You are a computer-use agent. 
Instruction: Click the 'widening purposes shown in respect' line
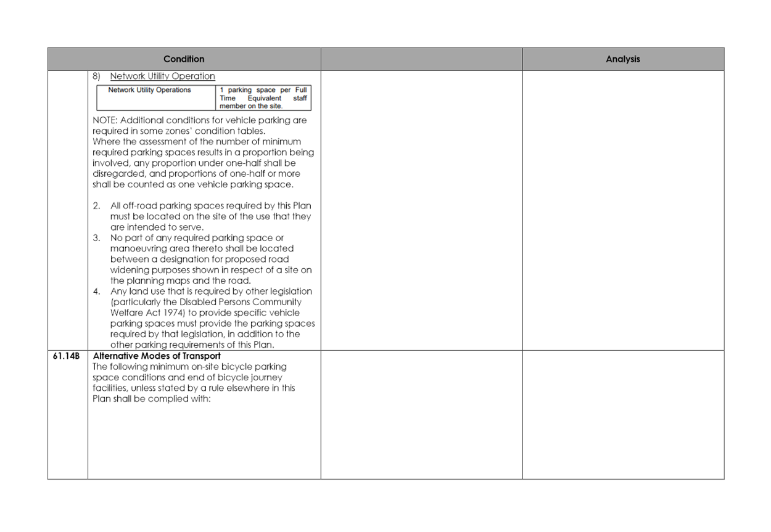[211, 270]
